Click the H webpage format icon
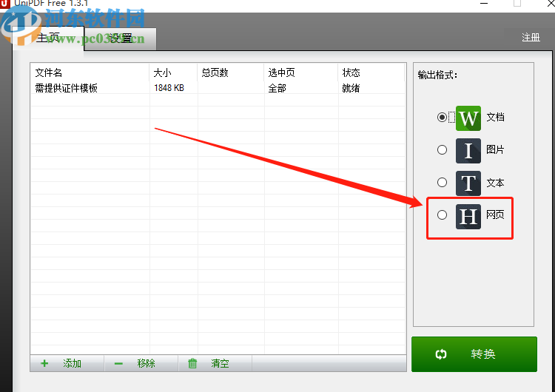This screenshot has height=392, width=555. [x=468, y=216]
